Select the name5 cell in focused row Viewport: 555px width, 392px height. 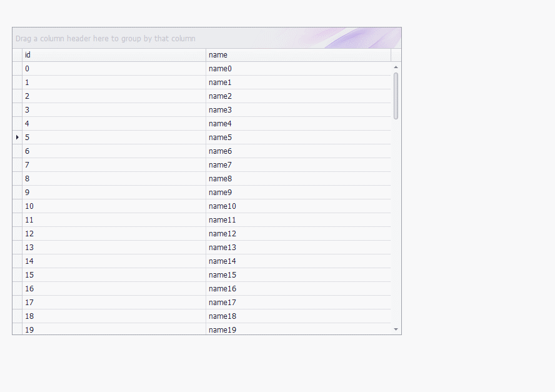(x=298, y=138)
